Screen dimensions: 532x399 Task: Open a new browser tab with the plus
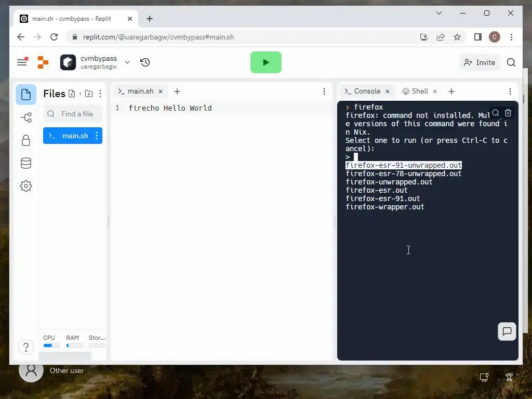[x=150, y=19]
